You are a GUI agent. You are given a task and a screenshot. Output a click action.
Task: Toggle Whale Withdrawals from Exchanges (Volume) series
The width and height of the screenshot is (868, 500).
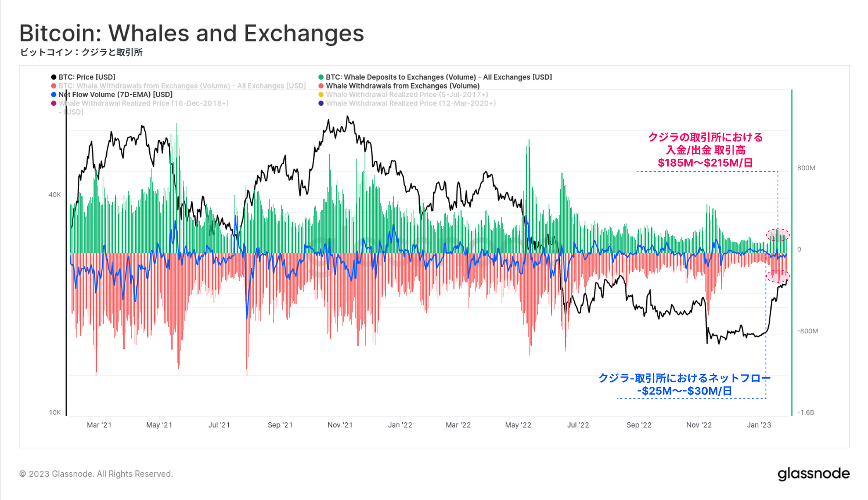[402, 86]
